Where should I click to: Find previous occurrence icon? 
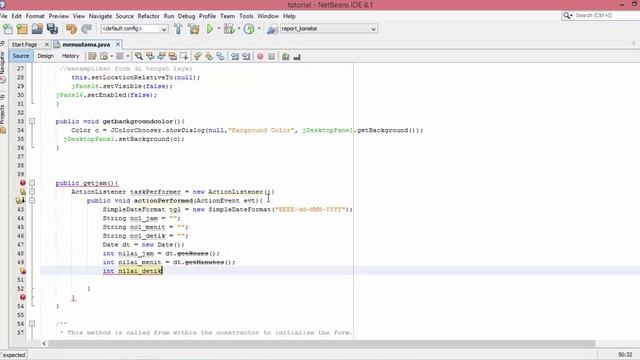pos(150,56)
